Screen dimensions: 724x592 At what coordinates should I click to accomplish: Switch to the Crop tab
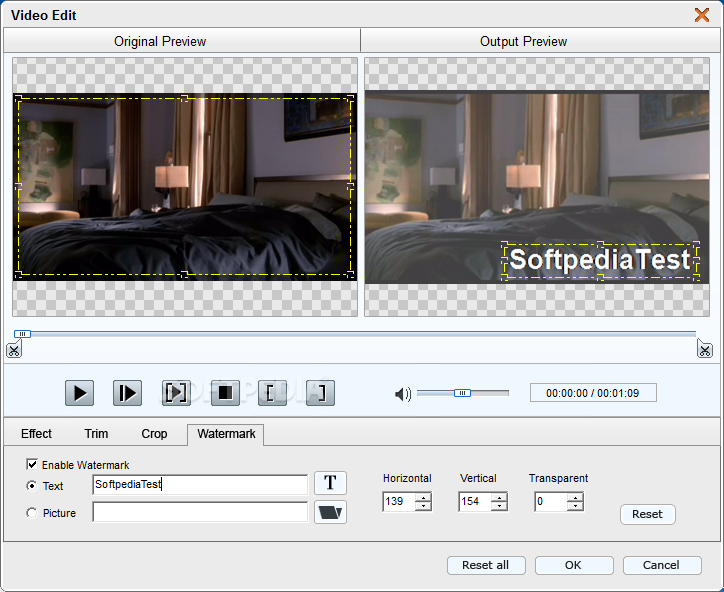[154, 434]
